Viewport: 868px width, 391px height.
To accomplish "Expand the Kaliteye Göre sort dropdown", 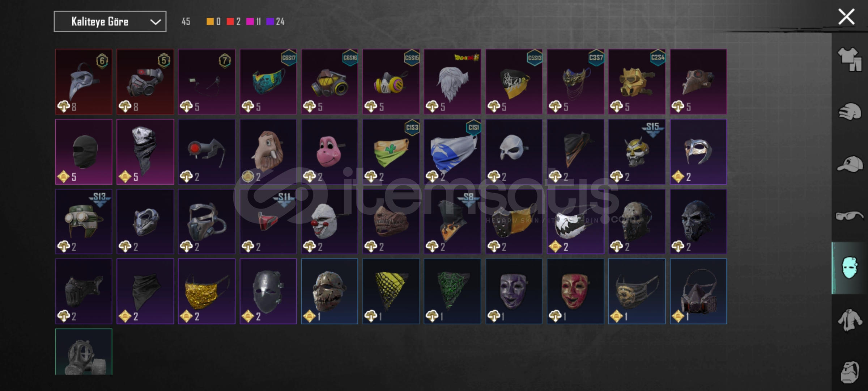I will click(x=110, y=22).
